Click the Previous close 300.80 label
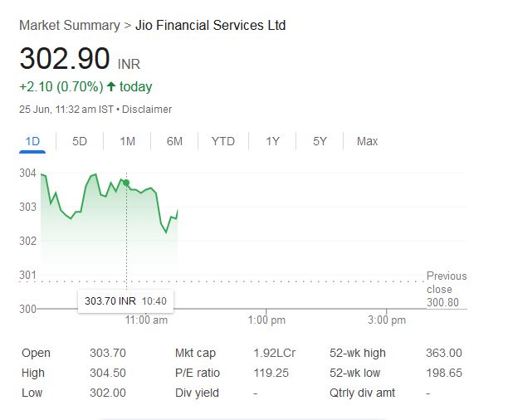This screenshot has height=420, width=508. 447,289
